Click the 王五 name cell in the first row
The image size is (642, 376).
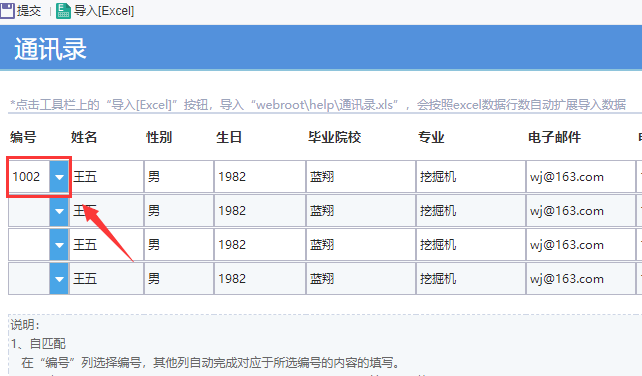pos(106,177)
